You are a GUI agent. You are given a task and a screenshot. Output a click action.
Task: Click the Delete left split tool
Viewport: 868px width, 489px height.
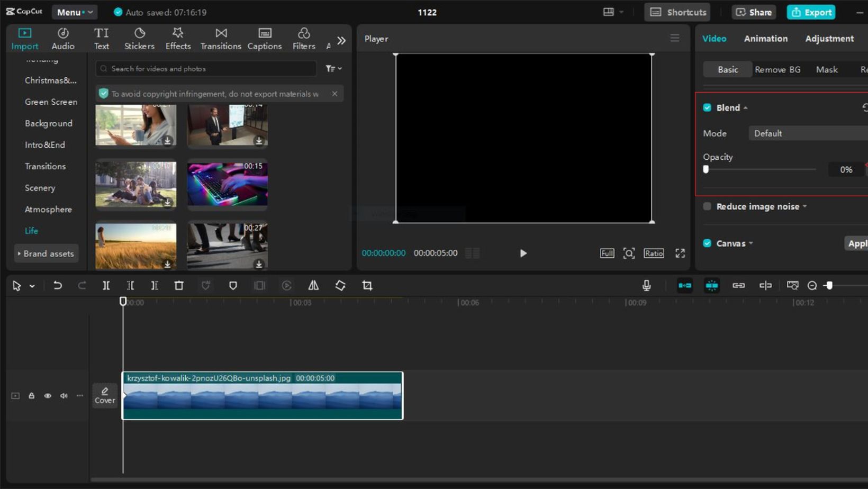(130, 286)
